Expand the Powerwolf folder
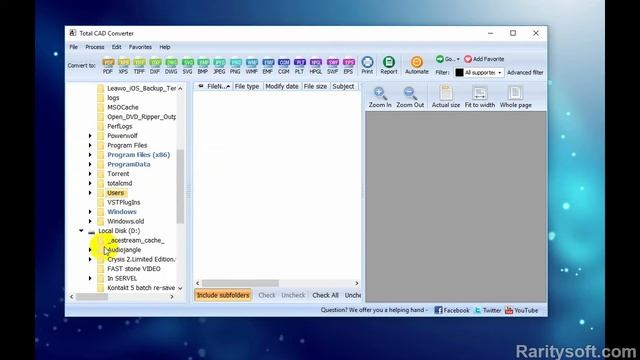 (90, 136)
